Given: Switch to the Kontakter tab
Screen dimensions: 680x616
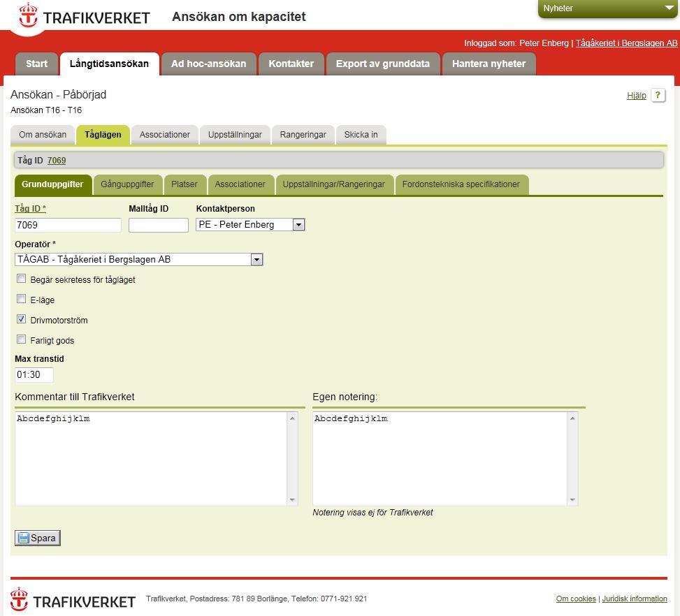Looking at the screenshot, I should [291, 64].
